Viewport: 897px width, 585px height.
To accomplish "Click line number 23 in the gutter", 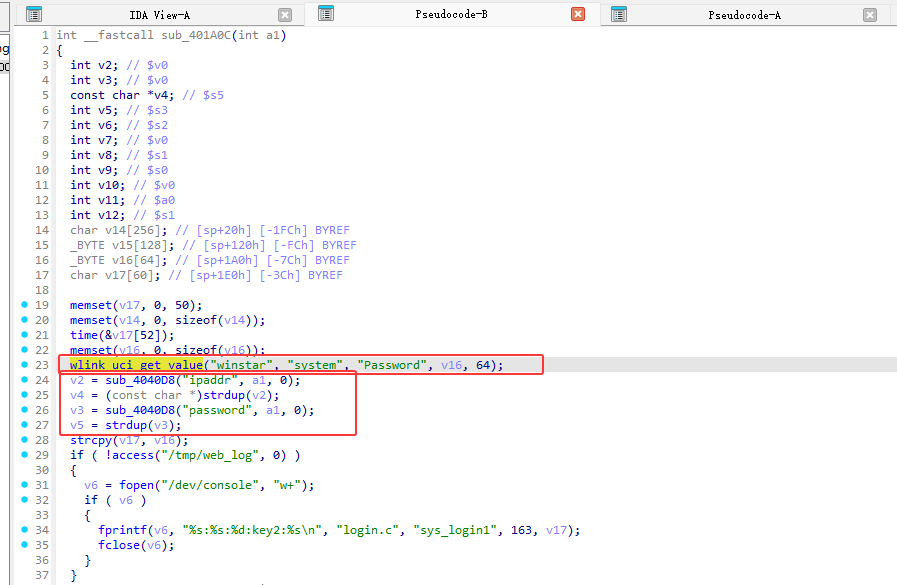I will click(x=42, y=365).
